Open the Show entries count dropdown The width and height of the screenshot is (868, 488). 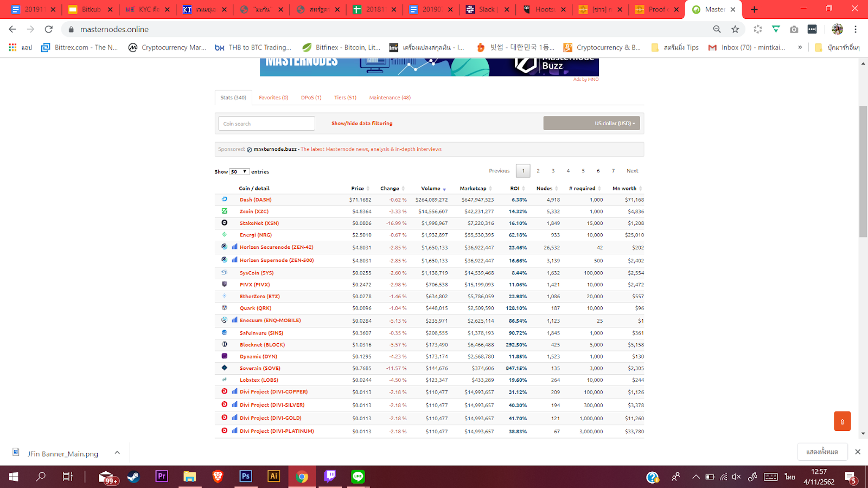coord(239,171)
